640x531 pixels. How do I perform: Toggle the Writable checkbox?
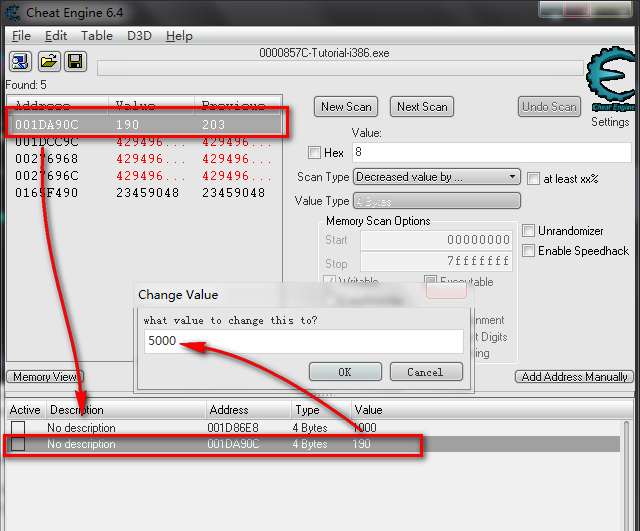click(329, 280)
